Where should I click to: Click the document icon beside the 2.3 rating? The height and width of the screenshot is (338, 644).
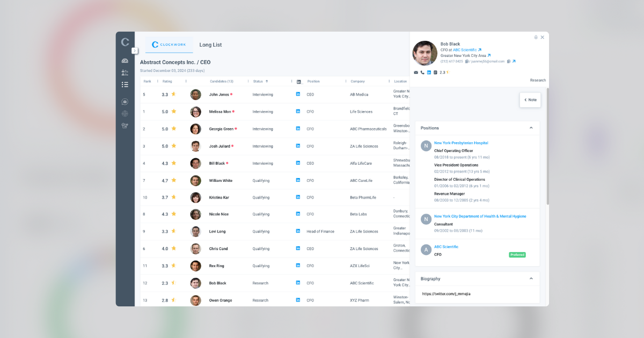435,72
